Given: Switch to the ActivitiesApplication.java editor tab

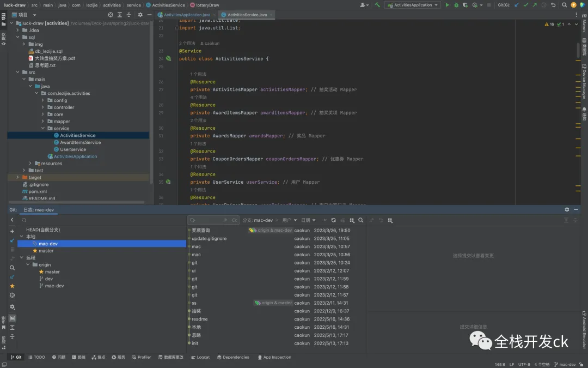Looking at the screenshot, I should tap(186, 15).
